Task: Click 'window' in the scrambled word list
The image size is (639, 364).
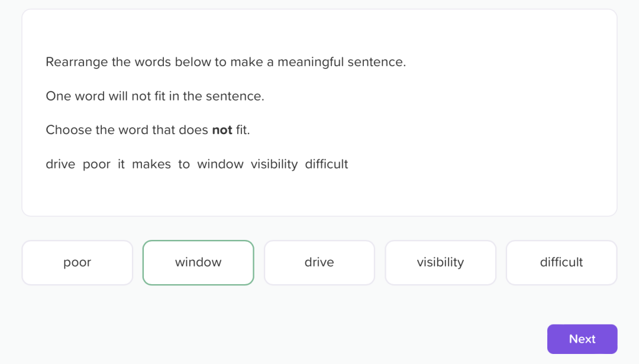Action: pos(220,164)
